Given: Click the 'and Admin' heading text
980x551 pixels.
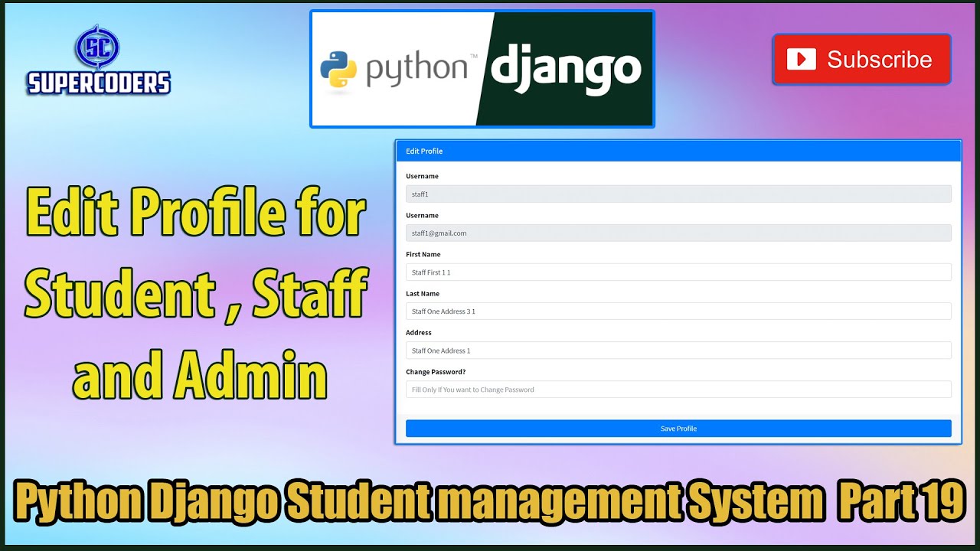Looking at the screenshot, I should 200,377.
